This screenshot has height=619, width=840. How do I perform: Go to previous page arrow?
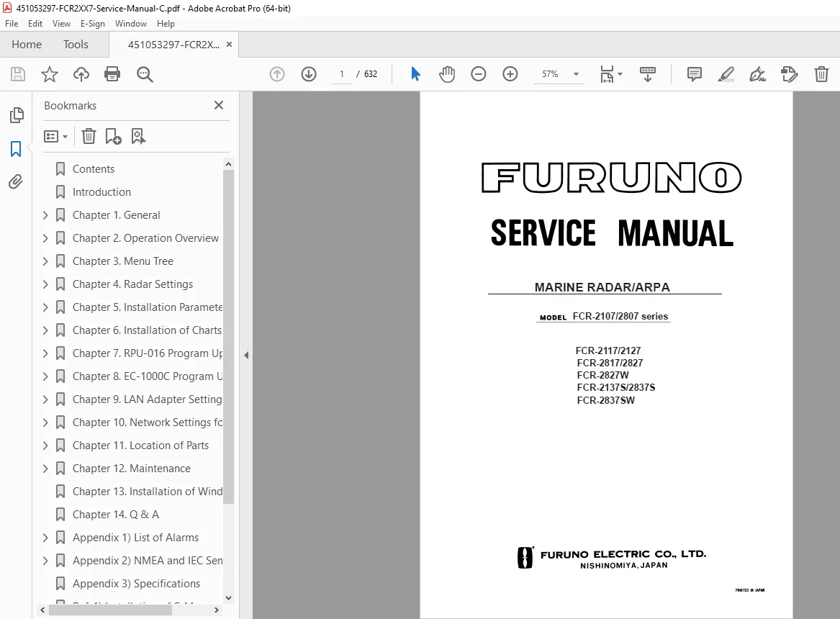[277, 74]
